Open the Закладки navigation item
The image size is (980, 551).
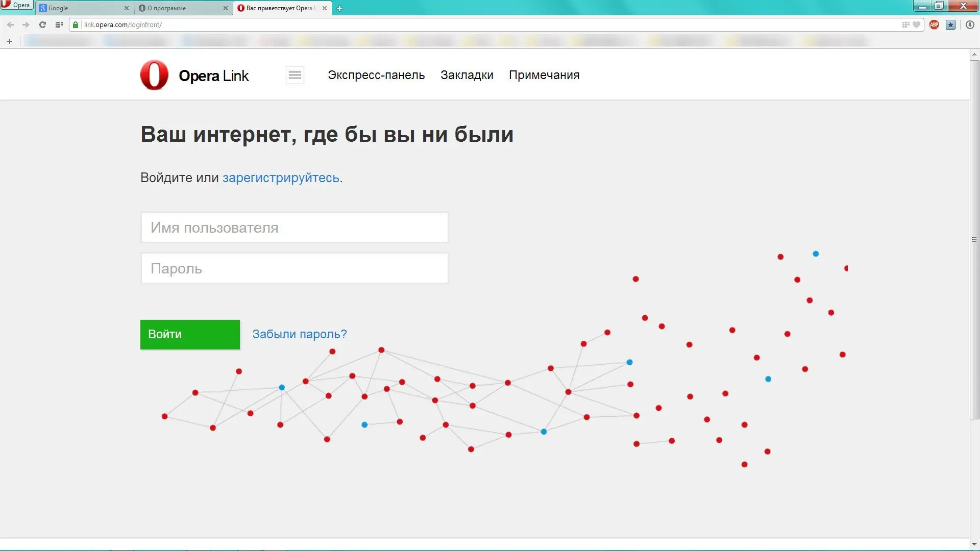(x=467, y=75)
